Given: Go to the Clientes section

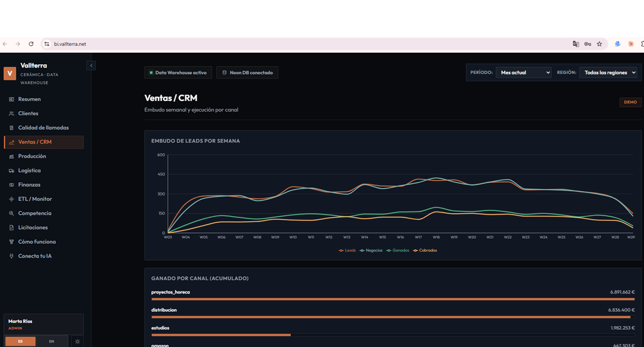Looking at the screenshot, I should coord(43,114).
